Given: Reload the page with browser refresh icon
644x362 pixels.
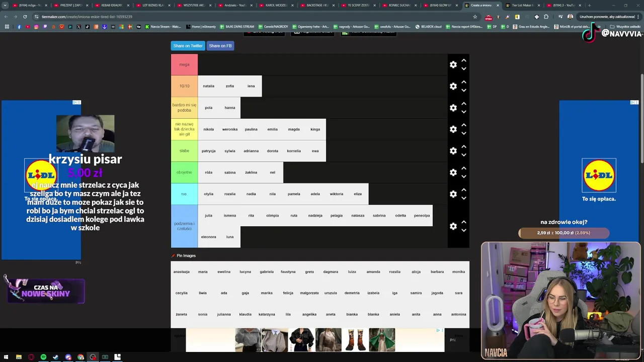Looking at the screenshot, I should coord(25,17).
